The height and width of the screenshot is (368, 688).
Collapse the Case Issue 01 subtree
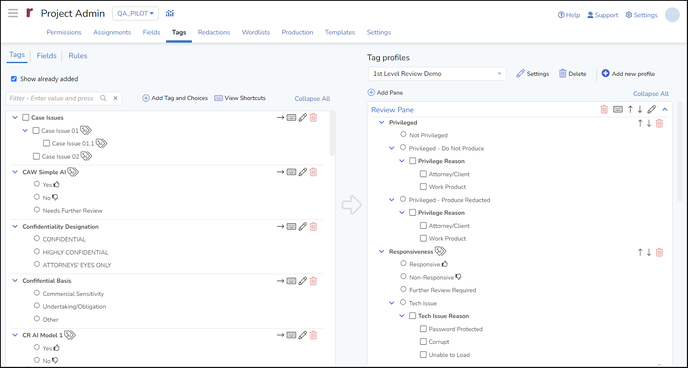click(x=25, y=131)
